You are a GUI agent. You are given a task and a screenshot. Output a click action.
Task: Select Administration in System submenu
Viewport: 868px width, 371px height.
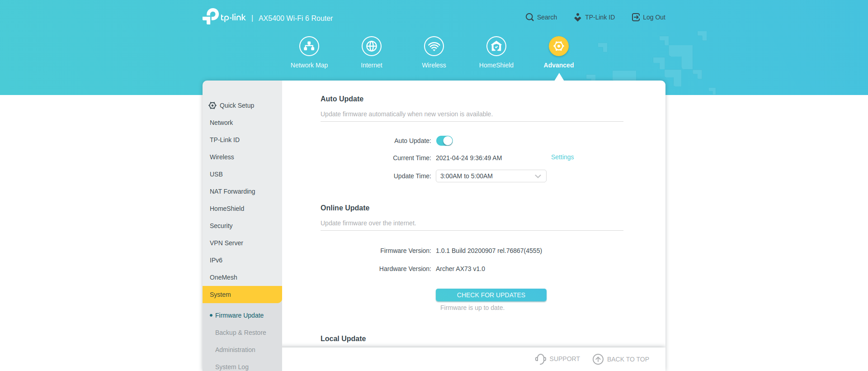pos(235,350)
